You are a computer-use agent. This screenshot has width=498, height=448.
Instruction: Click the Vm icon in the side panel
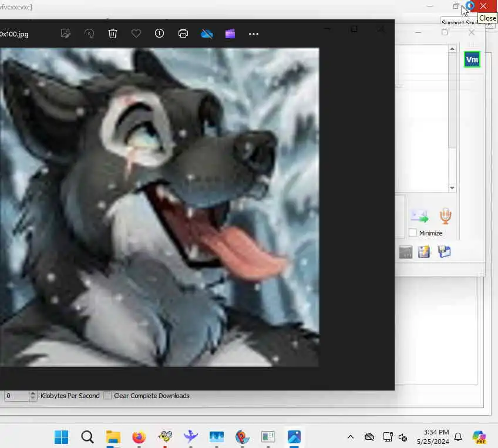click(472, 59)
